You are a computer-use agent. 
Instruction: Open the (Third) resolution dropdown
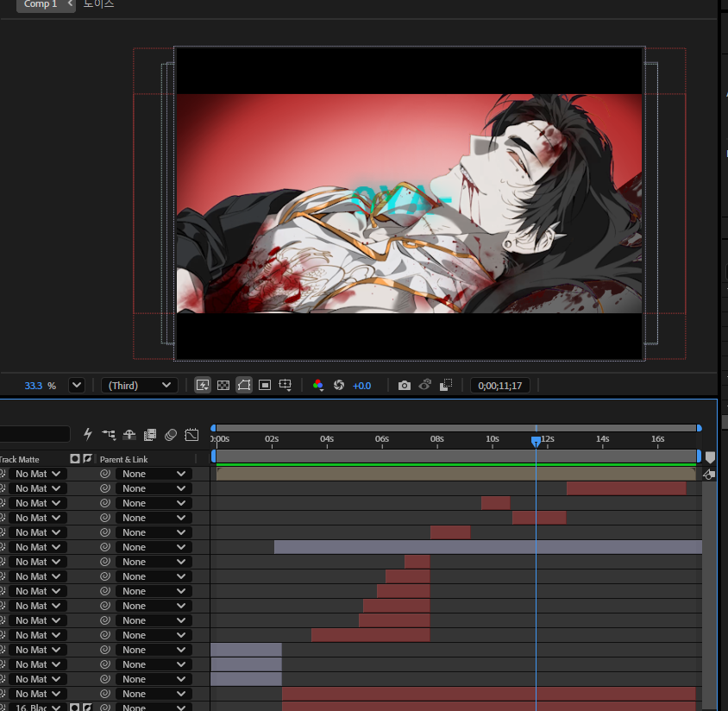click(x=139, y=386)
